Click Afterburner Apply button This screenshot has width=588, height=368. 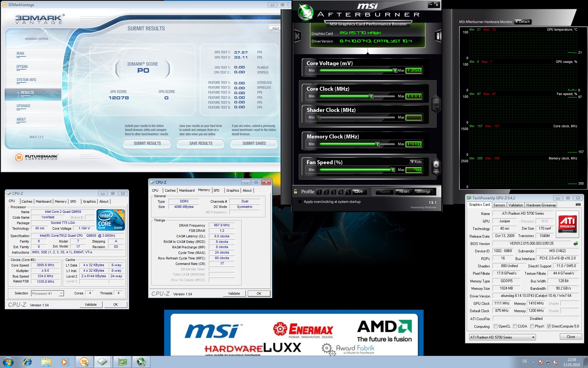point(385,192)
